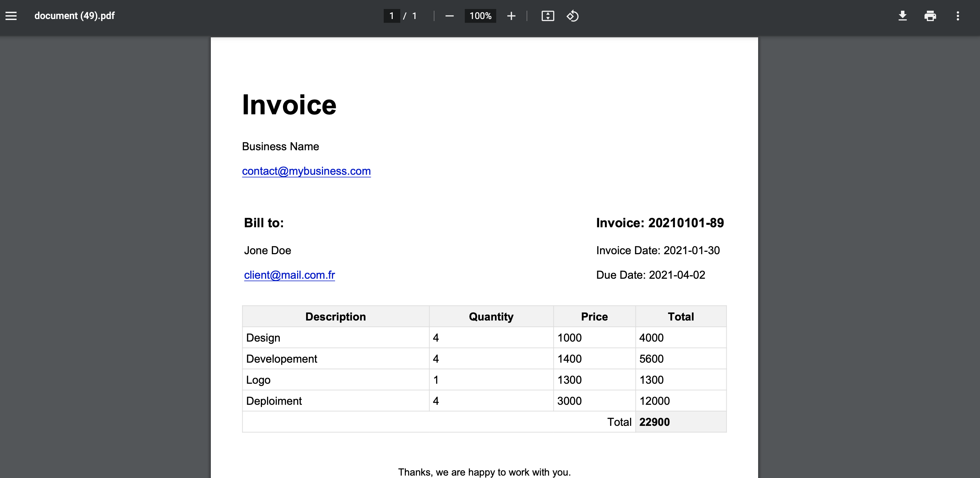
Task: Toggle fit to page
Action: (x=547, y=16)
